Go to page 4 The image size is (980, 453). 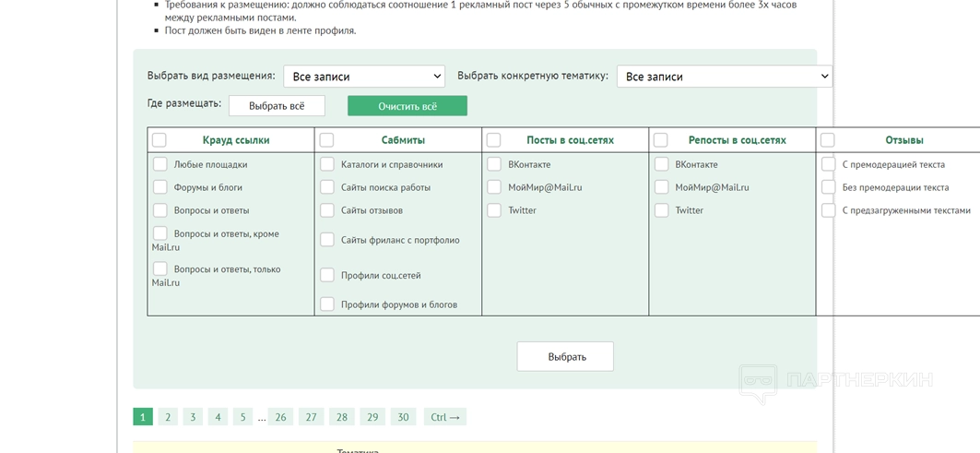(218, 417)
